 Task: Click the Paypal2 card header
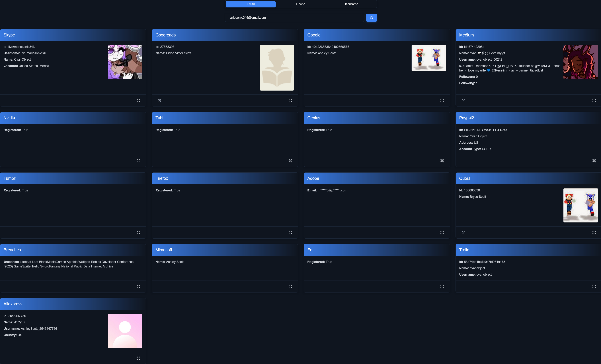pyautogui.click(x=528, y=118)
